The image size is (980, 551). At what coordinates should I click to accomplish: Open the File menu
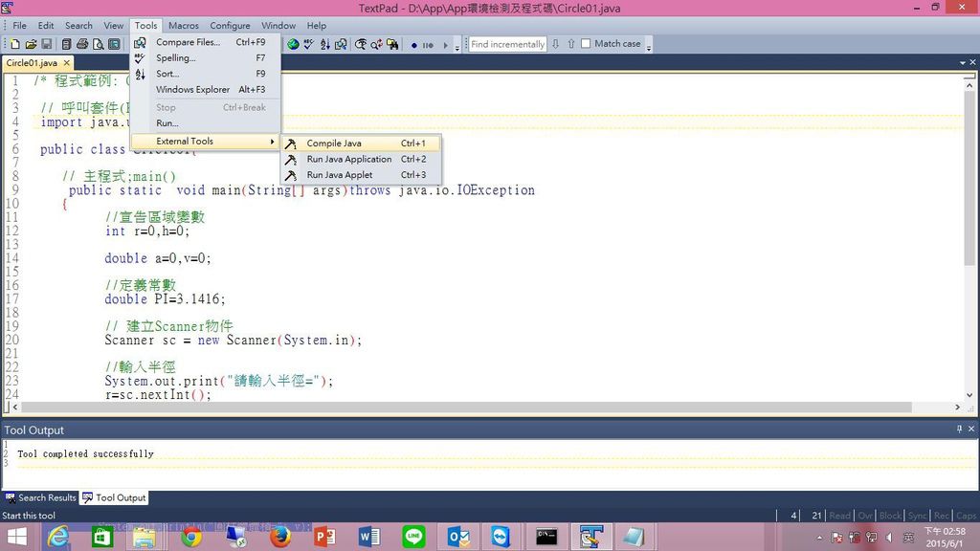(x=19, y=26)
